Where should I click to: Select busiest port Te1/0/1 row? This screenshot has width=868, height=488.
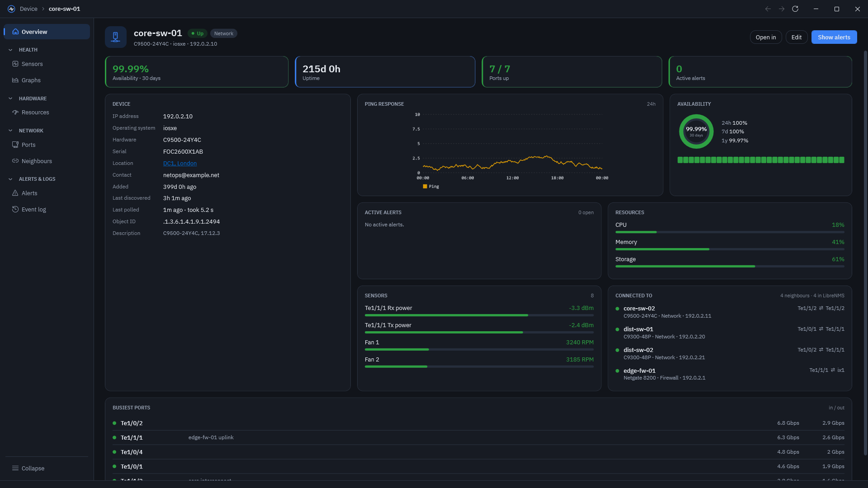coord(478,466)
